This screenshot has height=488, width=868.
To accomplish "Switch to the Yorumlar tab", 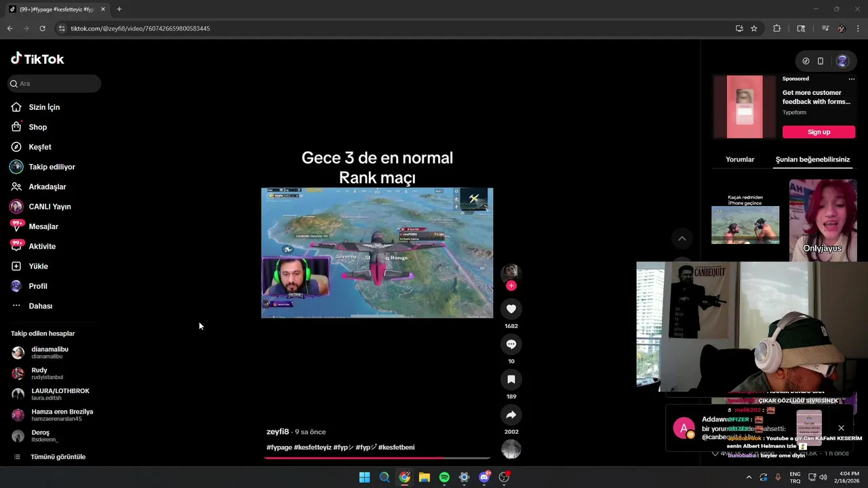I will point(740,159).
